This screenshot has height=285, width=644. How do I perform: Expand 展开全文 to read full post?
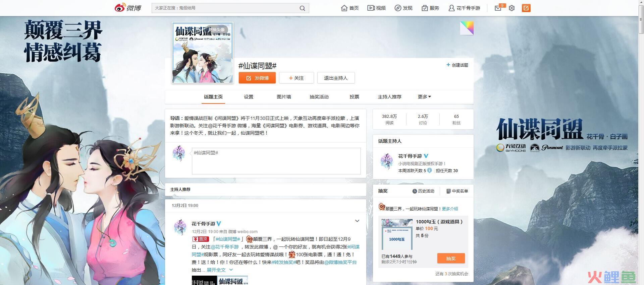coord(219,270)
